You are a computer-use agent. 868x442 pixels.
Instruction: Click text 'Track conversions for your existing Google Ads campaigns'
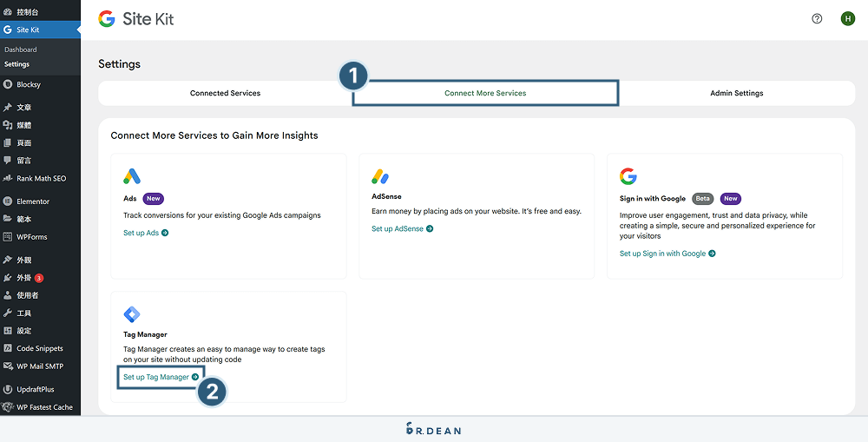point(222,214)
